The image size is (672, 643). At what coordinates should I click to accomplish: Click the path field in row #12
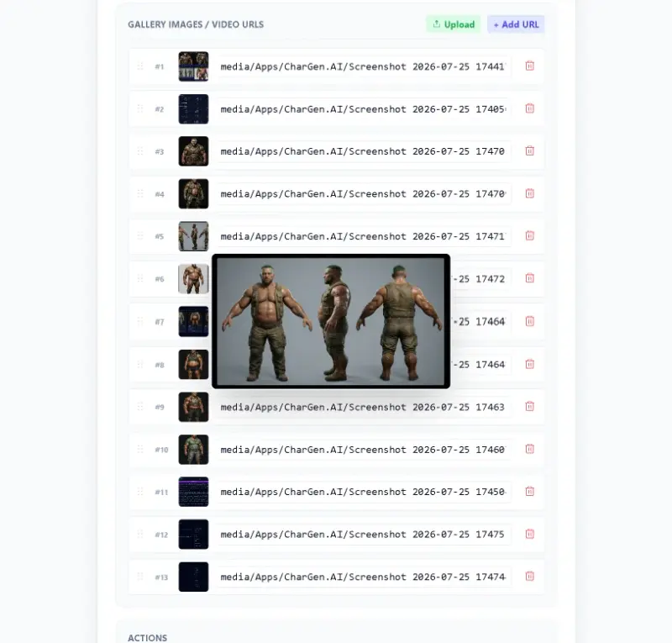click(x=363, y=534)
